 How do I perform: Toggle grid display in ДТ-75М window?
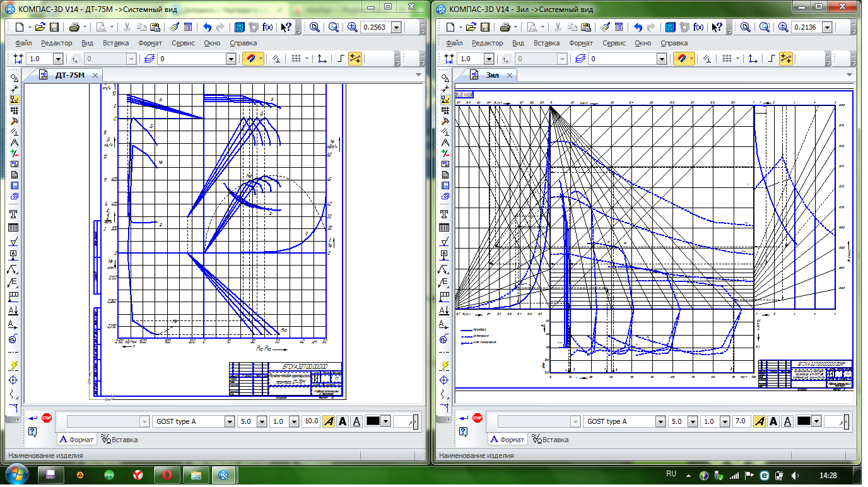point(296,58)
